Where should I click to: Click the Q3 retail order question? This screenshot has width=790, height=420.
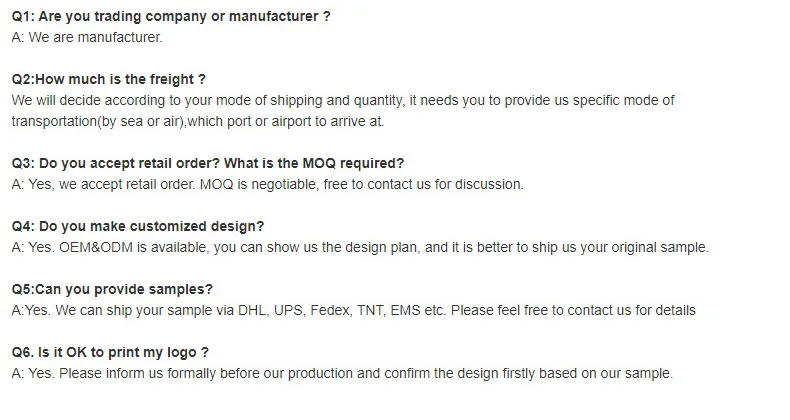[x=207, y=163]
